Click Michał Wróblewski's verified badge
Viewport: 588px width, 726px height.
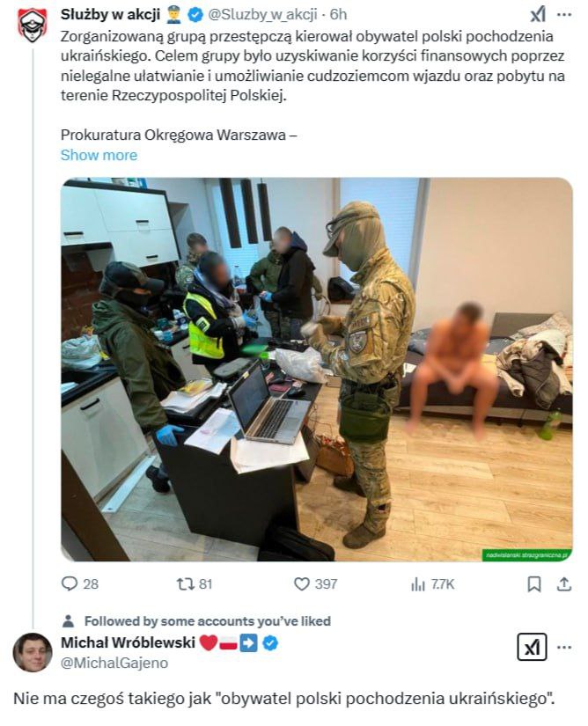[270, 642]
